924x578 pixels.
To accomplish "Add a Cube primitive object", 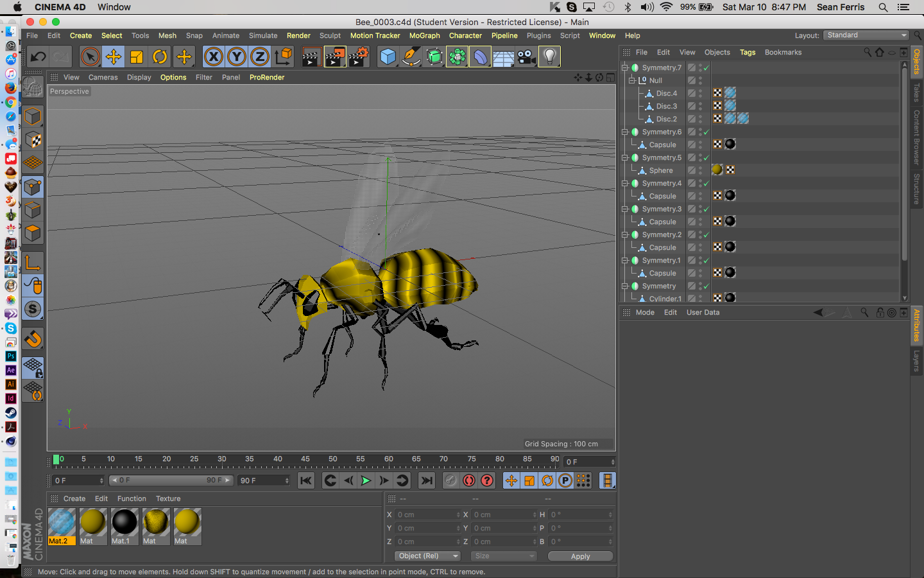I will point(388,57).
